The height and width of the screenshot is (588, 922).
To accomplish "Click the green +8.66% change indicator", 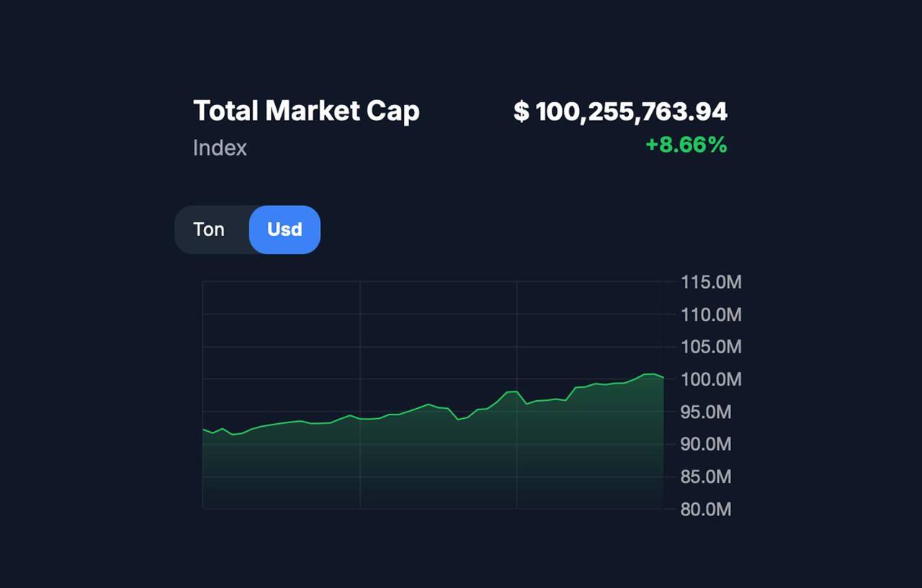I will point(686,145).
